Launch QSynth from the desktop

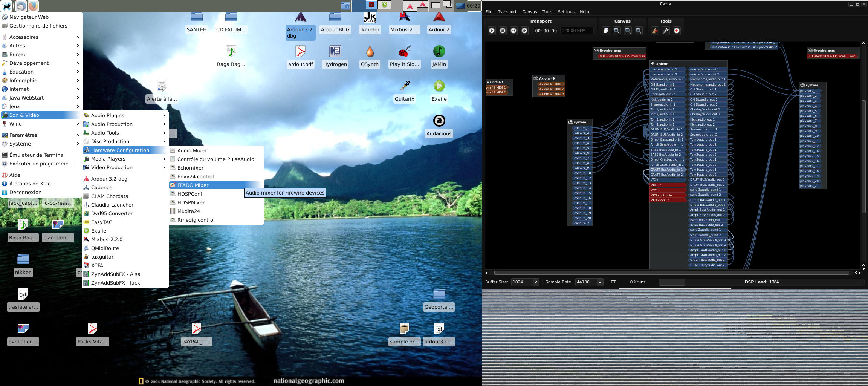(370, 57)
